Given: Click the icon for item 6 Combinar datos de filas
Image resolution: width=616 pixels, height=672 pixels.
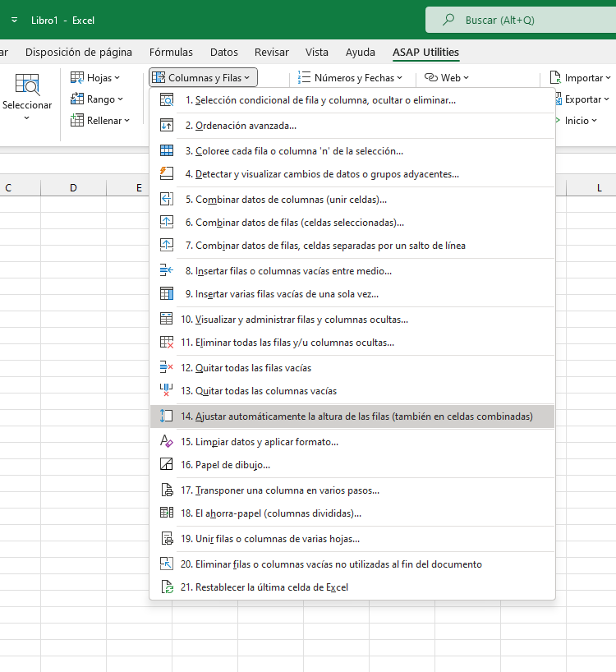Looking at the screenshot, I should click(x=166, y=222).
